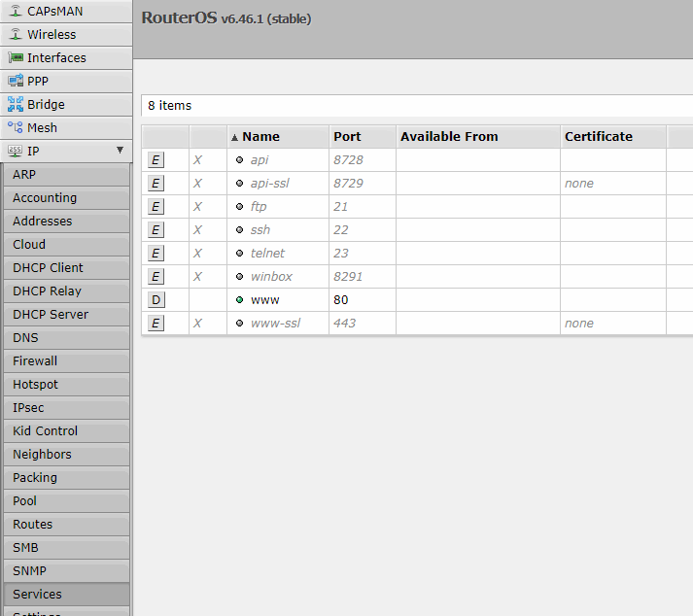
Task: Click certificate 'none' in www-ssl row
Action: click(579, 323)
